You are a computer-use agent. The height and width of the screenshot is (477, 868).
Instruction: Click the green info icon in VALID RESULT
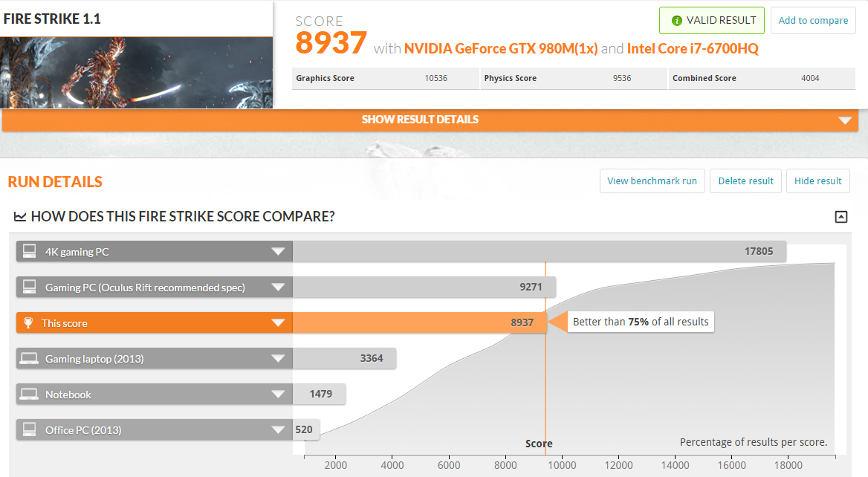pyautogui.click(x=676, y=21)
